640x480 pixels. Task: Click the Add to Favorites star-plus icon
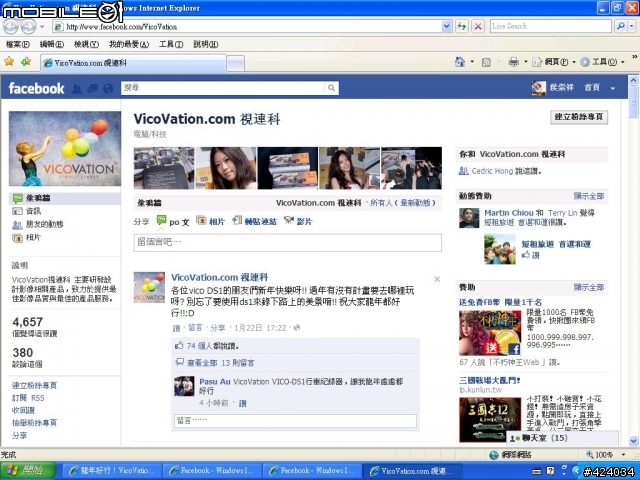point(26,62)
